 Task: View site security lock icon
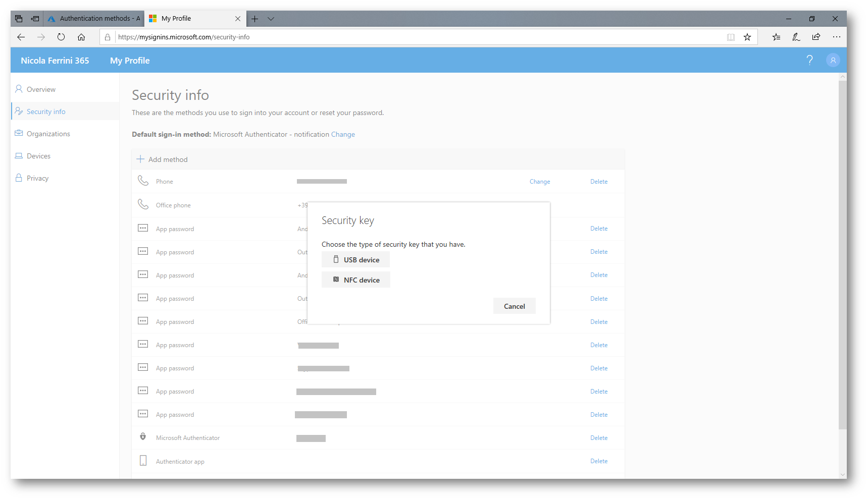[x=108, y=37]
